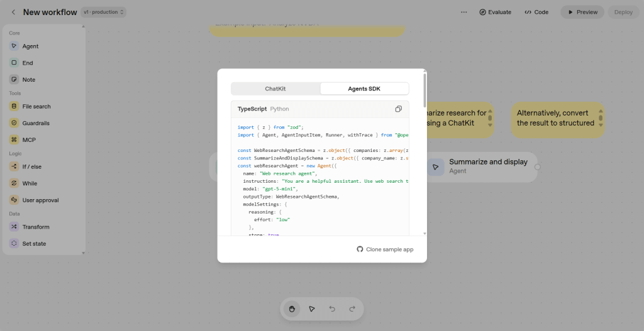Choose the Guardrails shield icon
The width and height of the screenshot is (644, 331).
point(14,123)
